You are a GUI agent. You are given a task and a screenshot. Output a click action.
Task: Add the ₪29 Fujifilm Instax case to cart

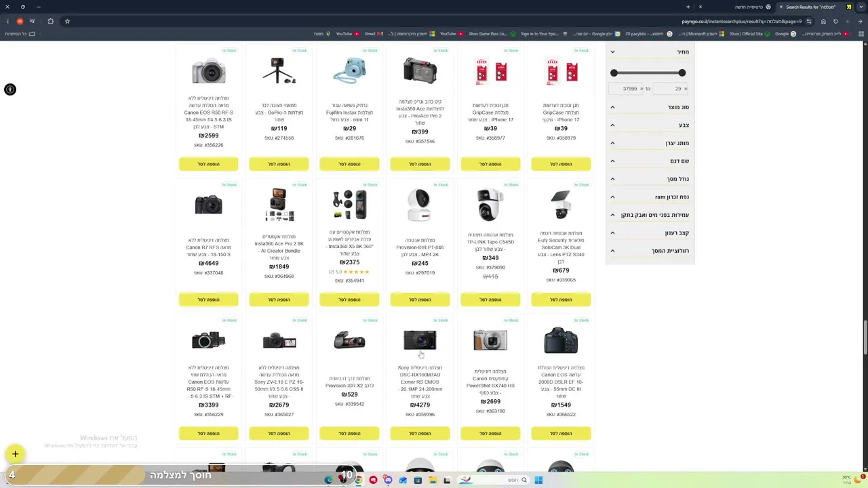click(x=349, y=164)
